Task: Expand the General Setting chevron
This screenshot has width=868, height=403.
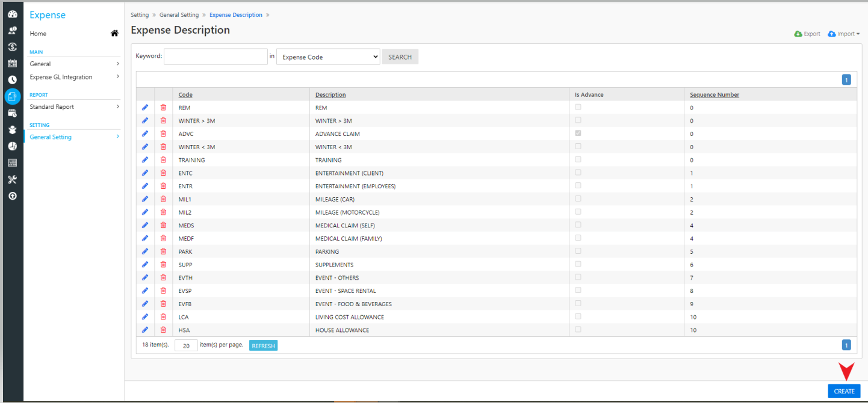Action: 118,137
